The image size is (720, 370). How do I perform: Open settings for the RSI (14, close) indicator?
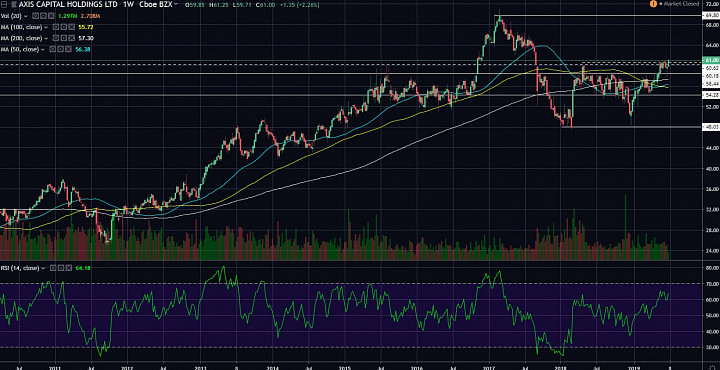click(61, 268)
